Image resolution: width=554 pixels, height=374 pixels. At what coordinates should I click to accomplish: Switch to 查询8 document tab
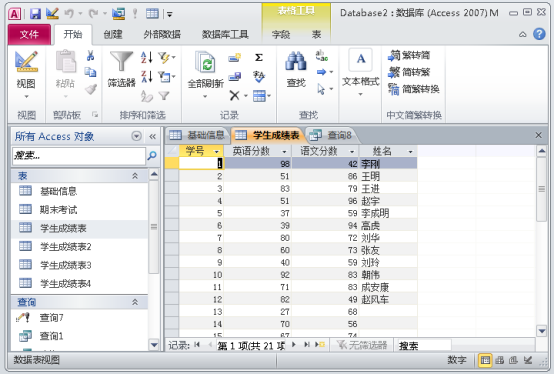(331, 135)
